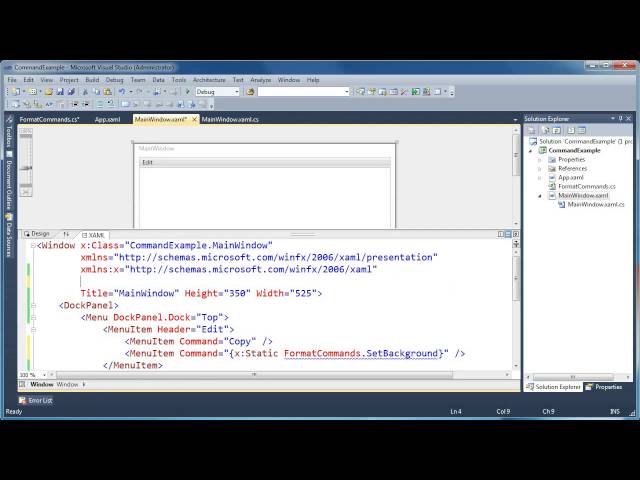Collapse the Menu element outlining

pos(33,318)
